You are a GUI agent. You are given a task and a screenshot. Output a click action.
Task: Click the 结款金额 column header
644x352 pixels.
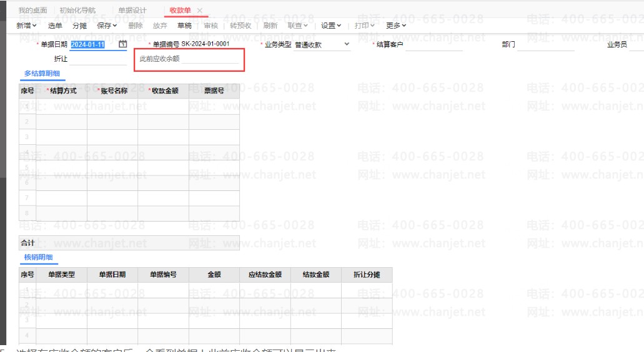point(316,275)
